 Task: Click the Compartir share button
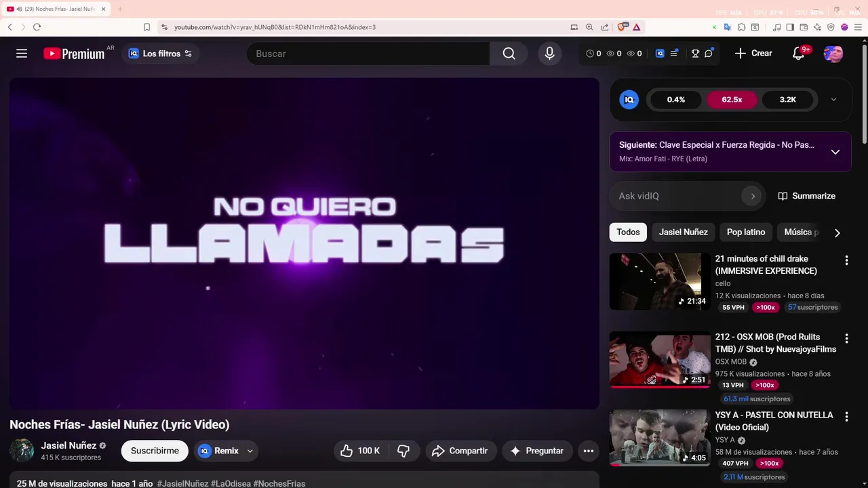(x=461, y=451)
